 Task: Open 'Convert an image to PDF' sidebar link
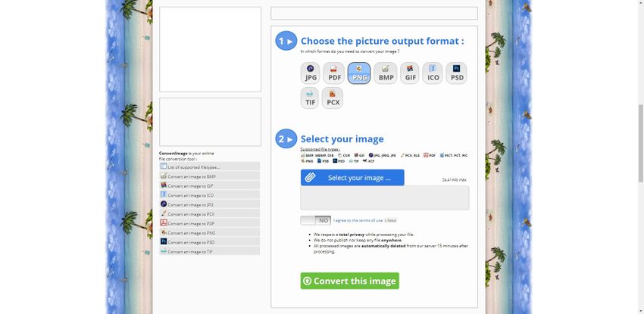[x=191, y=223]
